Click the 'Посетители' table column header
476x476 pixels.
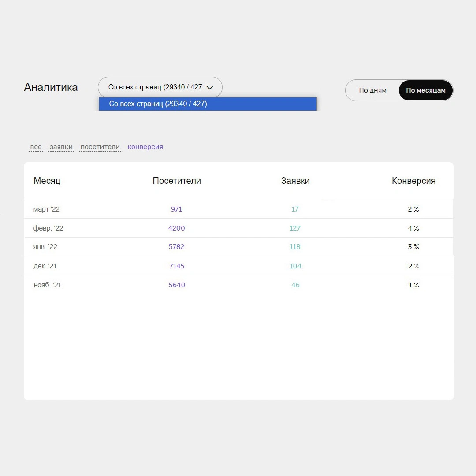click(177, 181)
